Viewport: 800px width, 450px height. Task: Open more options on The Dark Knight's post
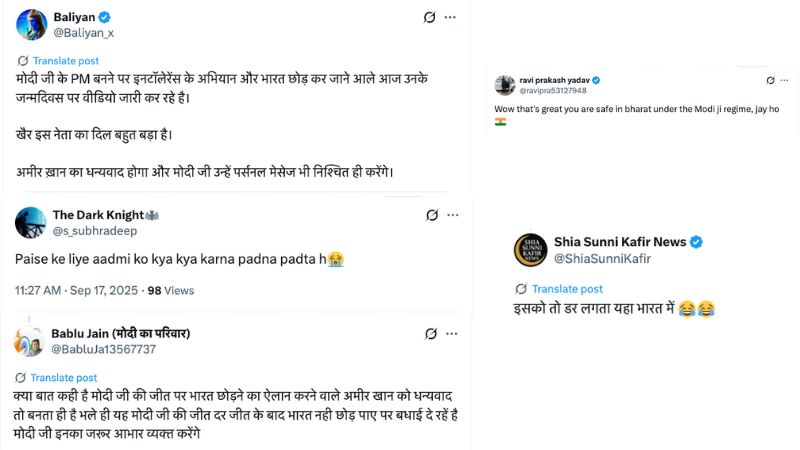[453, 215]
